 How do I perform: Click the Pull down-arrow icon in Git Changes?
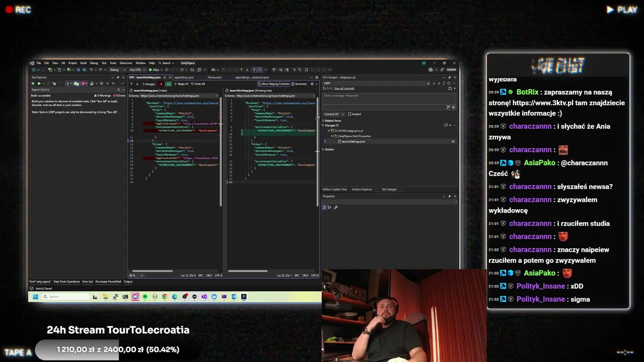(439, 83)
